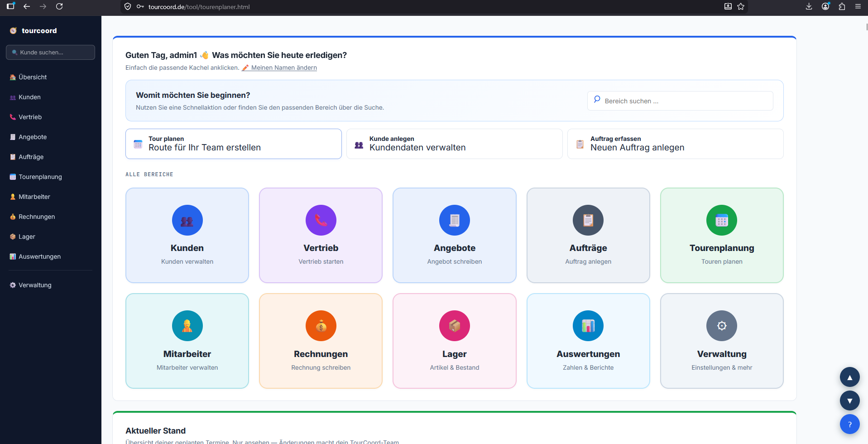Open browser extensions puzzle icon
Image resolution: width=868 pixels, height=444 pixels.
pyautogui.click(x=842, y=6)
